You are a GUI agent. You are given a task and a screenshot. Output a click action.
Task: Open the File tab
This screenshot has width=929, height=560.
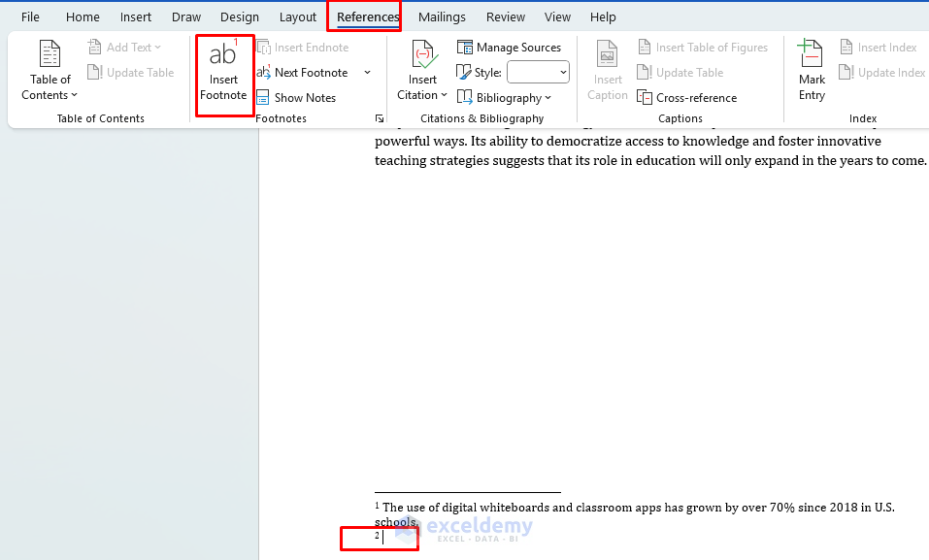30,17
